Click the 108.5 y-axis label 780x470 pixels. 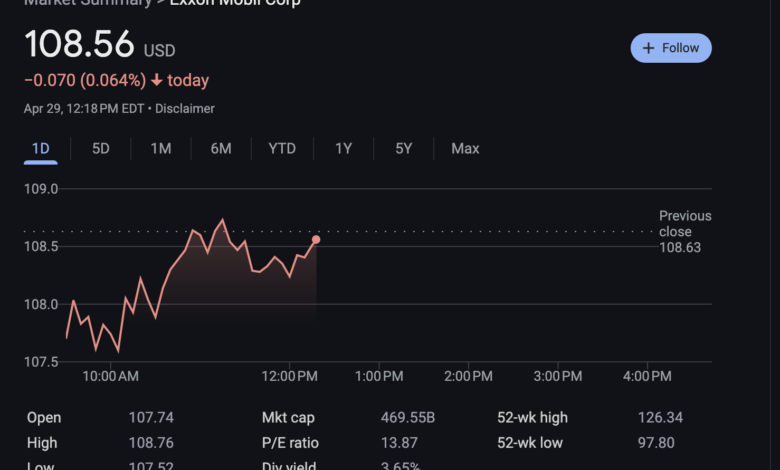click(x=41, y=247)
